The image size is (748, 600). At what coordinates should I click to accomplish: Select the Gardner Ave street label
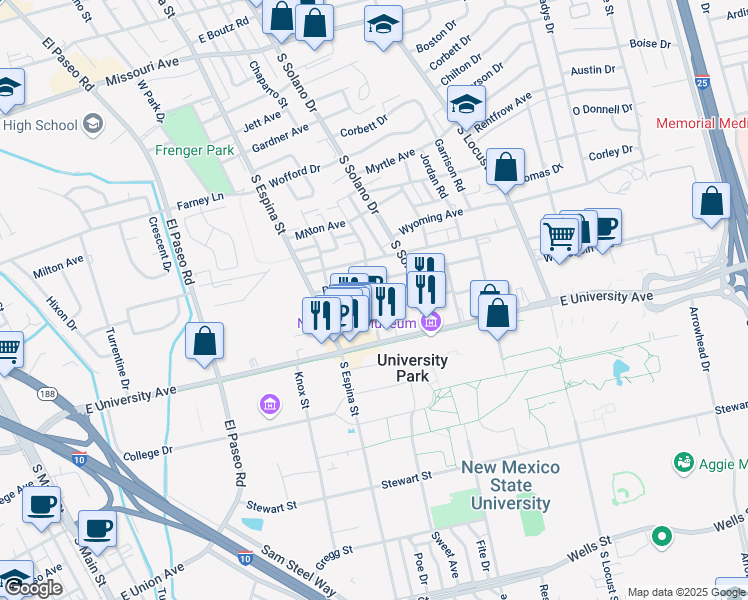pyautogui.click(x=280, y=138)
